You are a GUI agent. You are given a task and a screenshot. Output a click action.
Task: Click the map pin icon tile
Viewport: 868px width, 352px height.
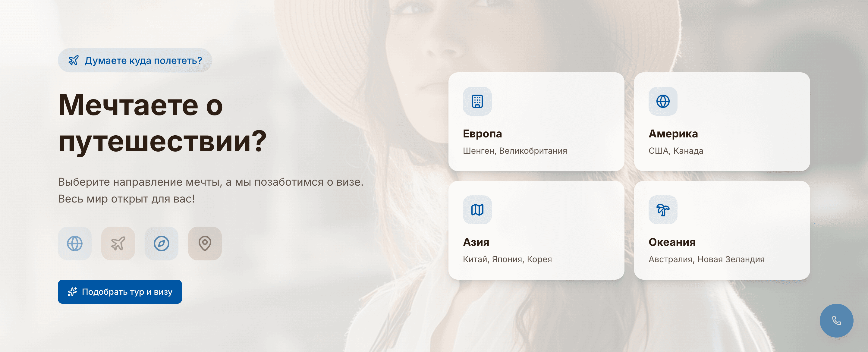tap(205, 243)
